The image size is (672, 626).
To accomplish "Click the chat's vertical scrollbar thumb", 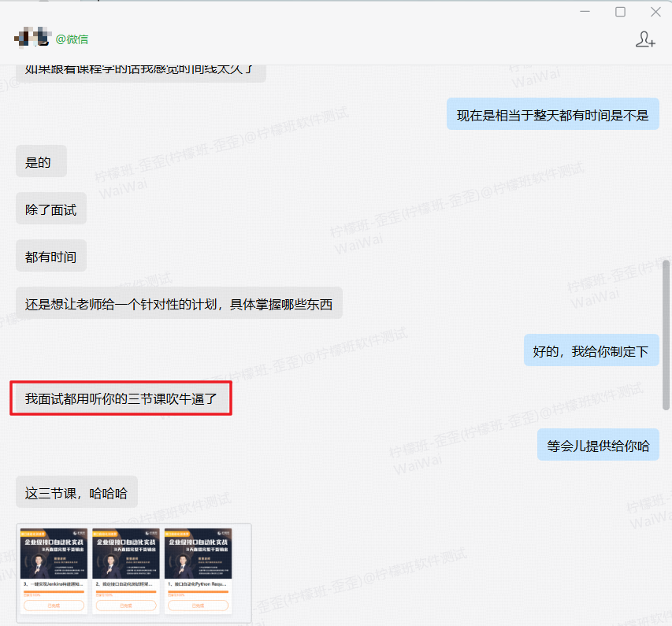I will [x=666, y=335].
